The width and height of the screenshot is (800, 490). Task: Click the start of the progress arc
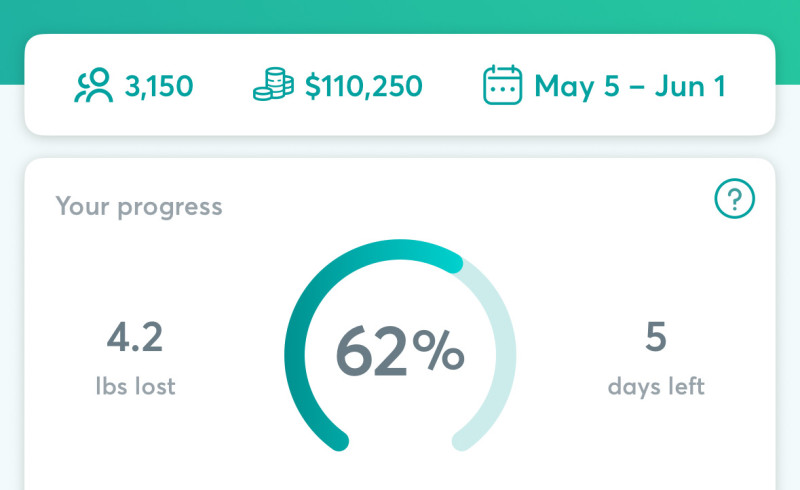tap(338, 440)
